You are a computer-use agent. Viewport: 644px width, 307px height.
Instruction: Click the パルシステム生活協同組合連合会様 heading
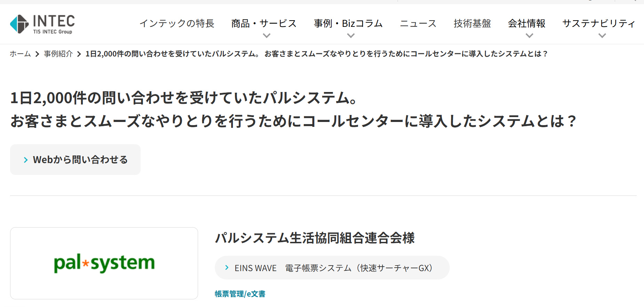pos(315,238)
